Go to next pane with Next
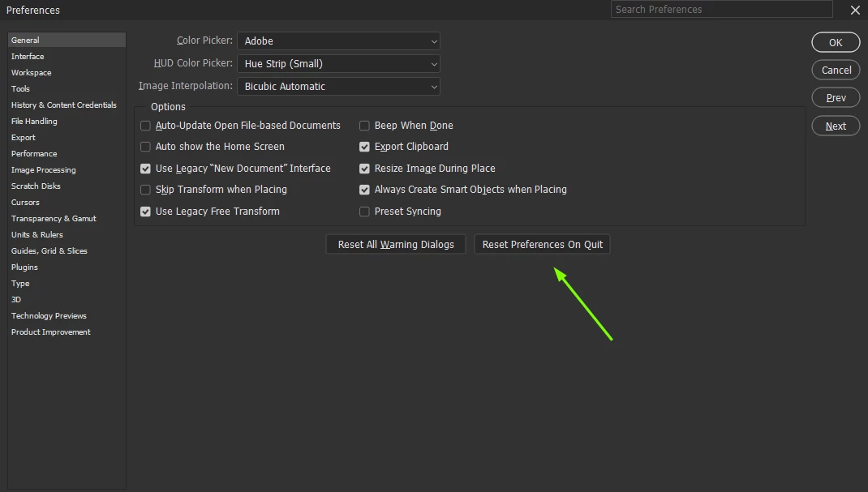 (x=836, y=126)
